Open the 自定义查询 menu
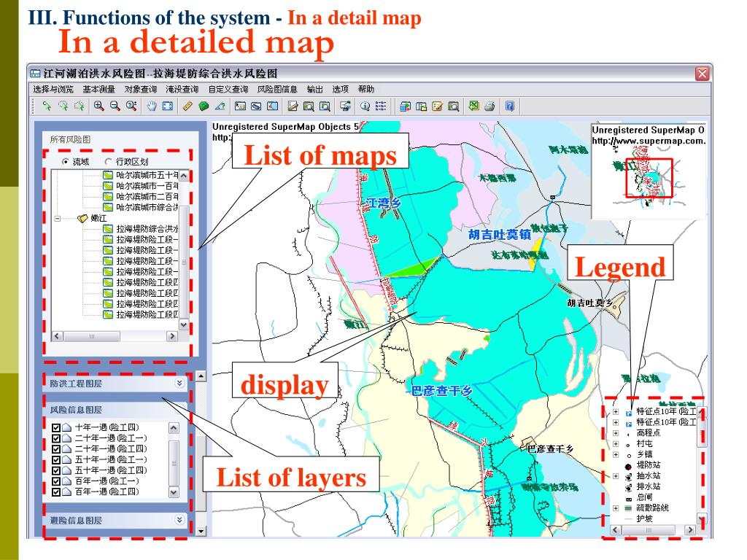The image size is (747, 560). pyautogui.click(x=228, y=89)
